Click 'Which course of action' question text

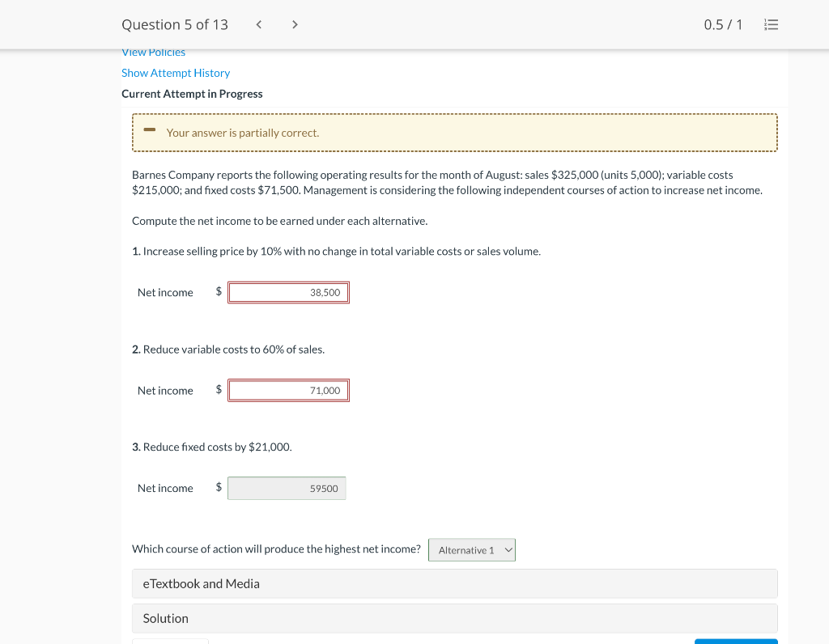(x=277, y=549)
